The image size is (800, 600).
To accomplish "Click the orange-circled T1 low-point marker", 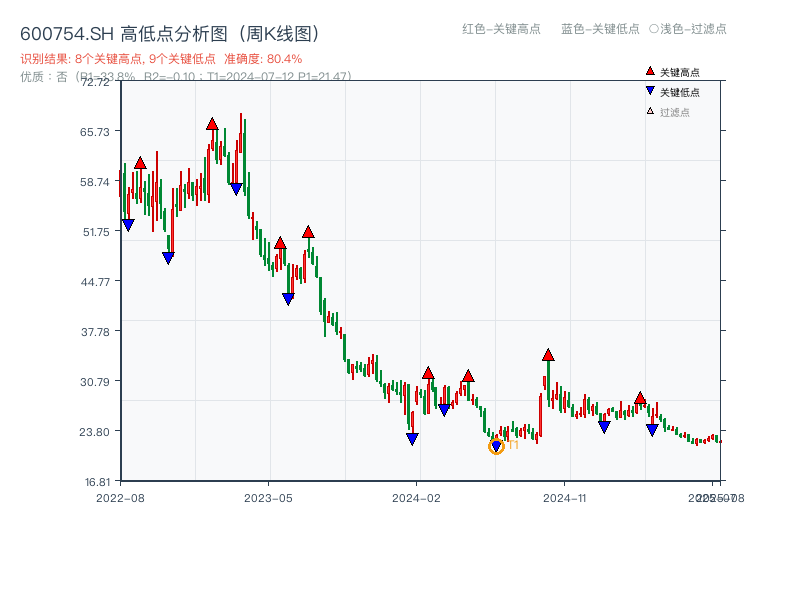I will (x=496, y=446).
